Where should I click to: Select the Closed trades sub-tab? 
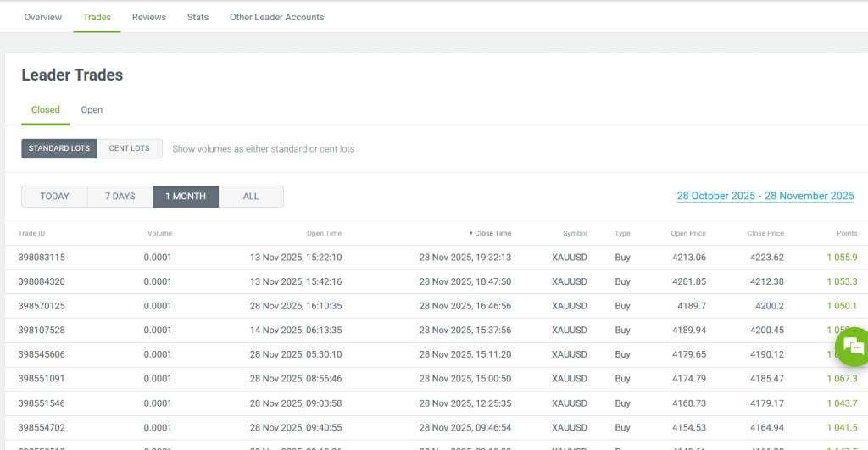click(46, 109)
